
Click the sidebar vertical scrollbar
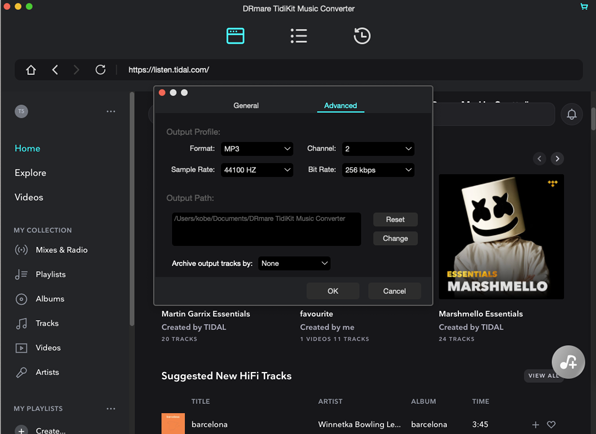point(132,209)
